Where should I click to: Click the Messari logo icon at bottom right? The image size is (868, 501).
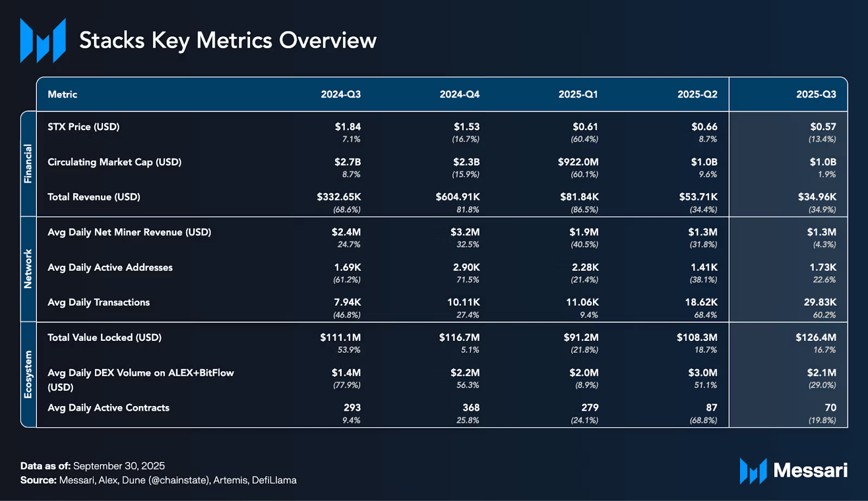[753, 471]
